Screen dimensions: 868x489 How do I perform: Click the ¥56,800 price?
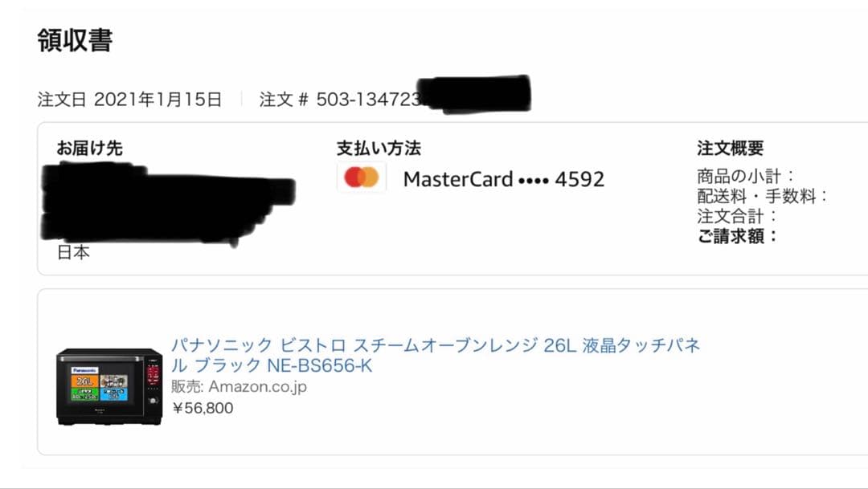[x=203, y=408]
